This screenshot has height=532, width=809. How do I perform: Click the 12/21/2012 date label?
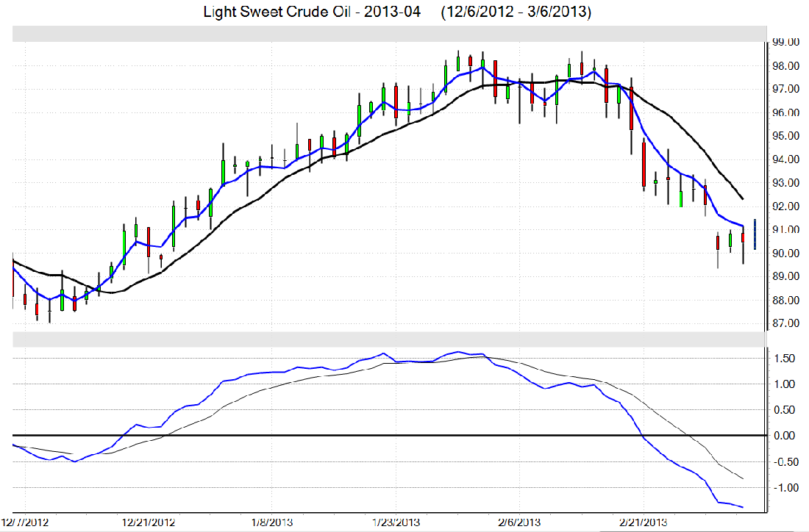(149, 522)
